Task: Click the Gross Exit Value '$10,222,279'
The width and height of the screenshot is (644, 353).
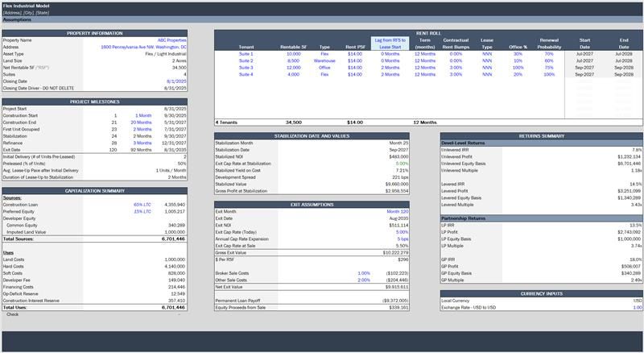Action: 395,252
